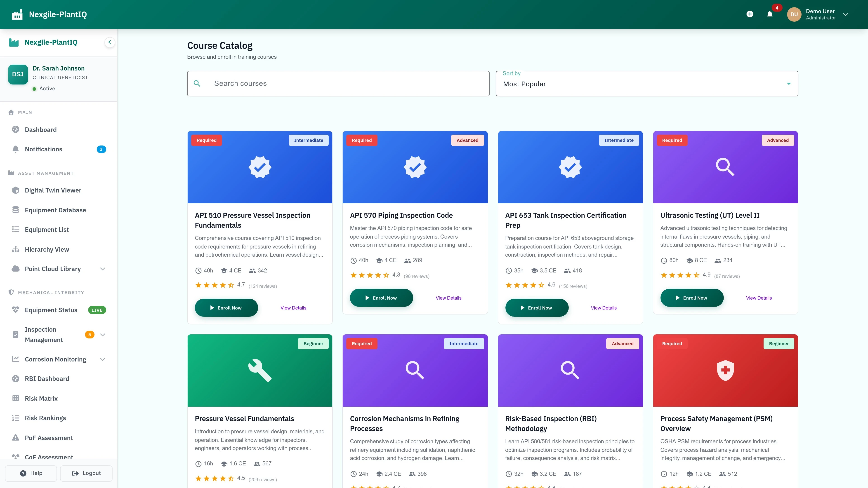Click the Risk Matrix grid icon

click(16, 398)
